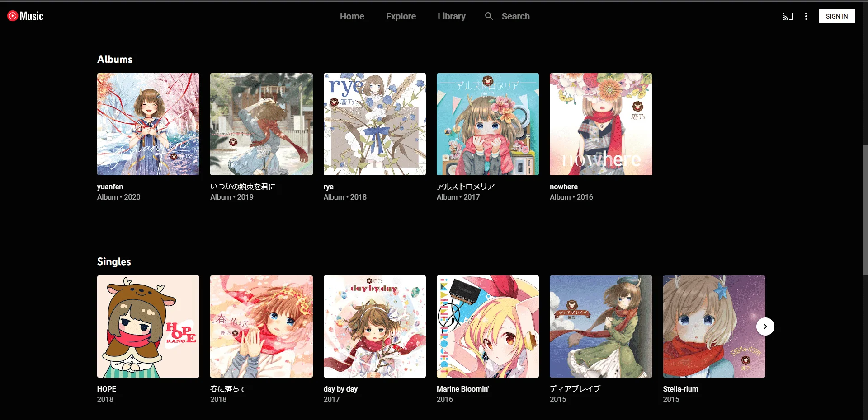This screenshot has height=420, width=868.
Task: Click the day by day title
Action: pyautogui.click(x=340, y=389)
